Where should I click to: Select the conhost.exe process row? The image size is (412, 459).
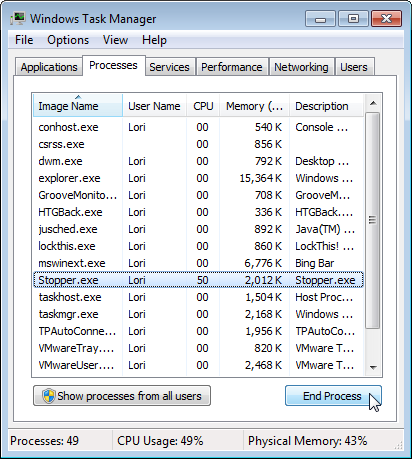tap(198, 127)
